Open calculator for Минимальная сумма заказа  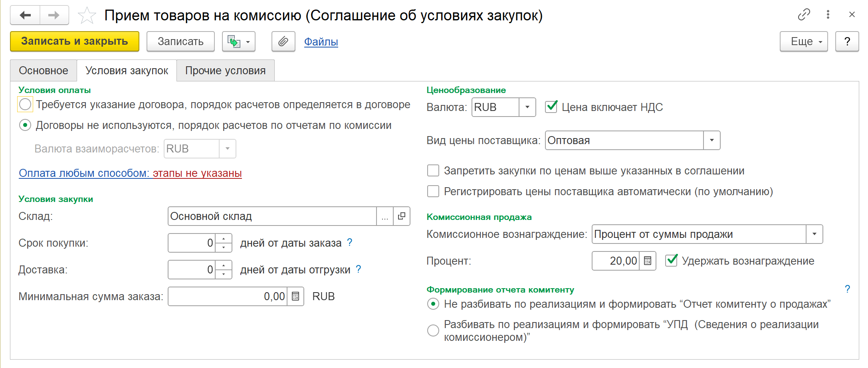(295, 297)
